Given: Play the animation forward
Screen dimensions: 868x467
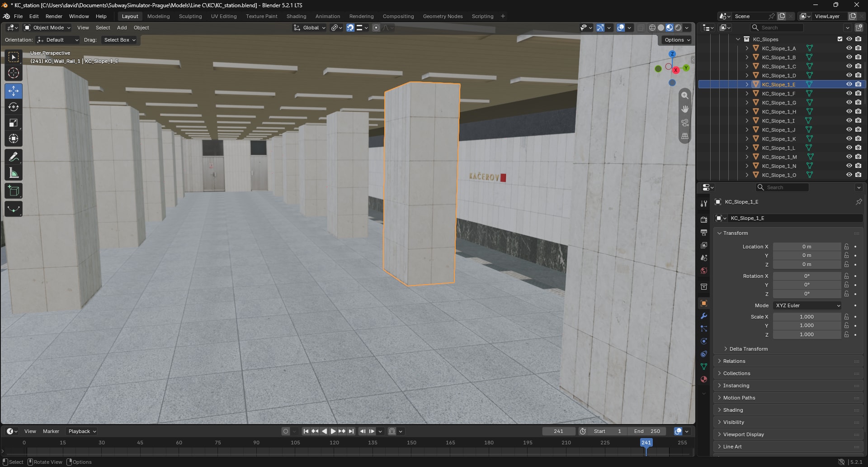Looking at the screenshot, I should (333, 431).
